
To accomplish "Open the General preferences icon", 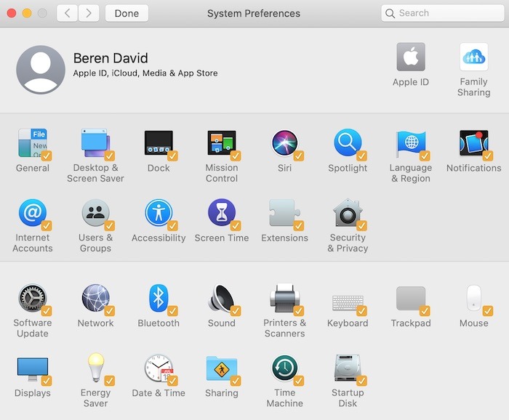I will [33, 142].
